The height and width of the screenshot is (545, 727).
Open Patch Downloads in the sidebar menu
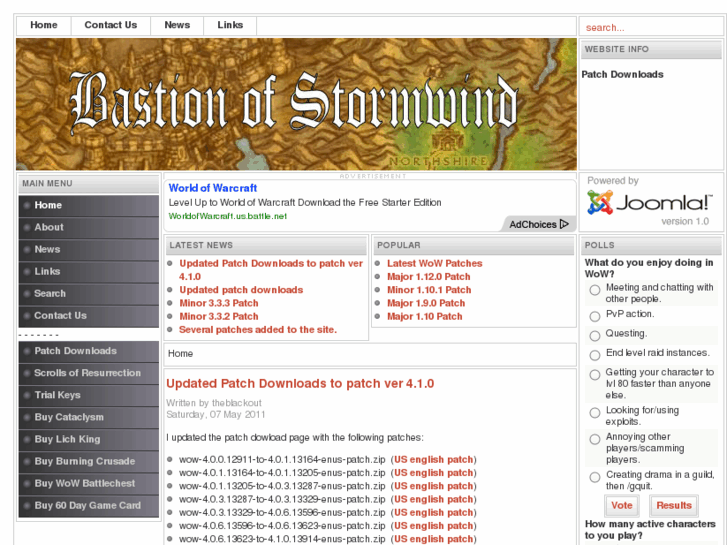pos(89,351)
